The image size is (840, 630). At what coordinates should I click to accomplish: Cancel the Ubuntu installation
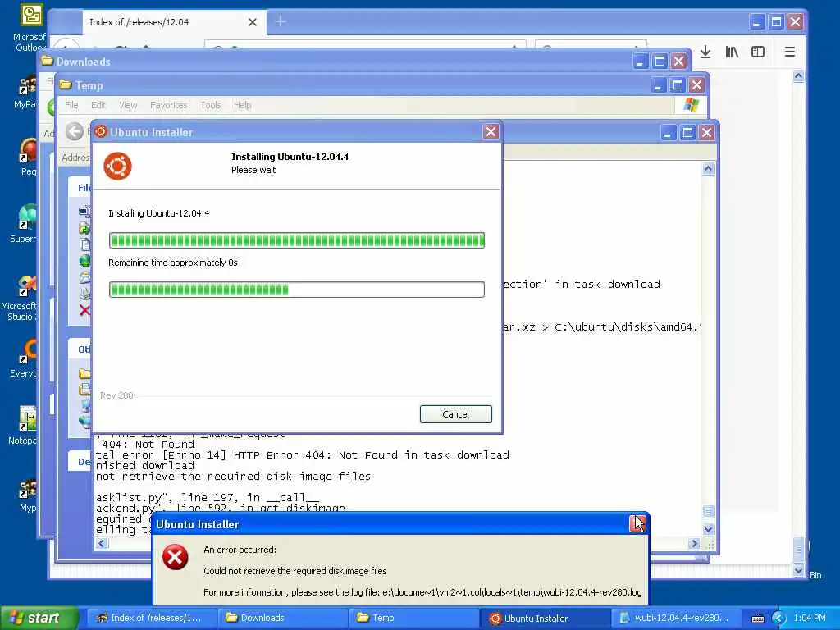(455, 414)
